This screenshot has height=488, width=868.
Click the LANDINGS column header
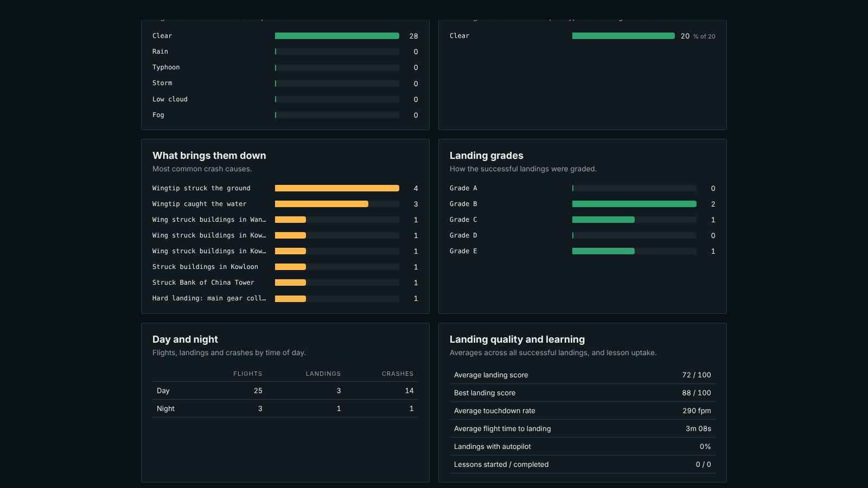click(x=323, y=374)
